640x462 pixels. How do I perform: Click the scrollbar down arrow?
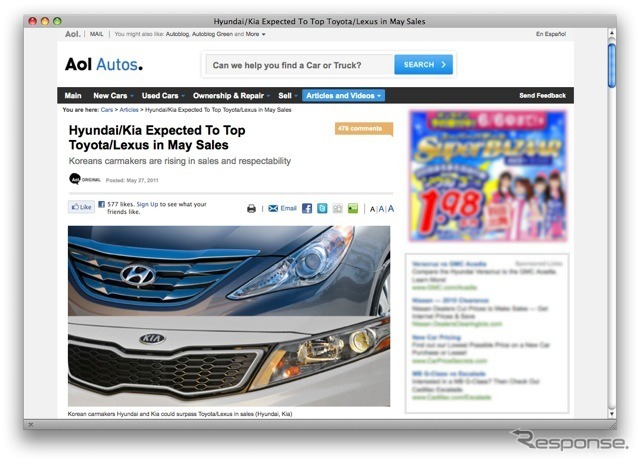611,413
